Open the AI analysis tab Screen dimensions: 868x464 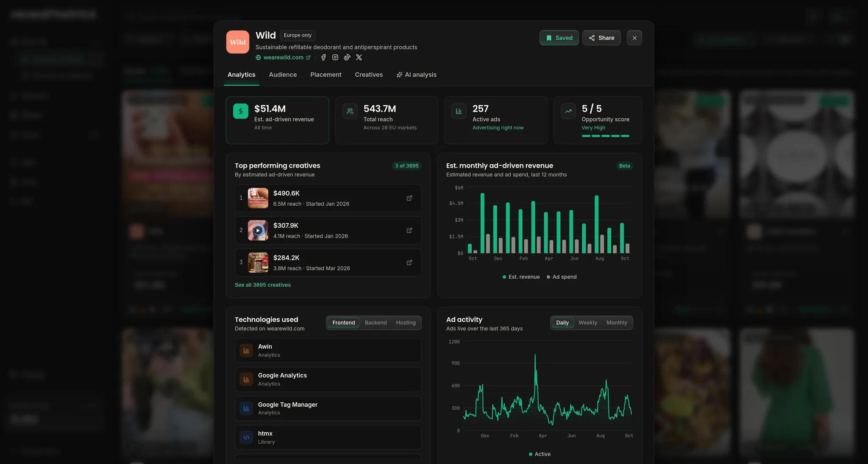point(416,75)
